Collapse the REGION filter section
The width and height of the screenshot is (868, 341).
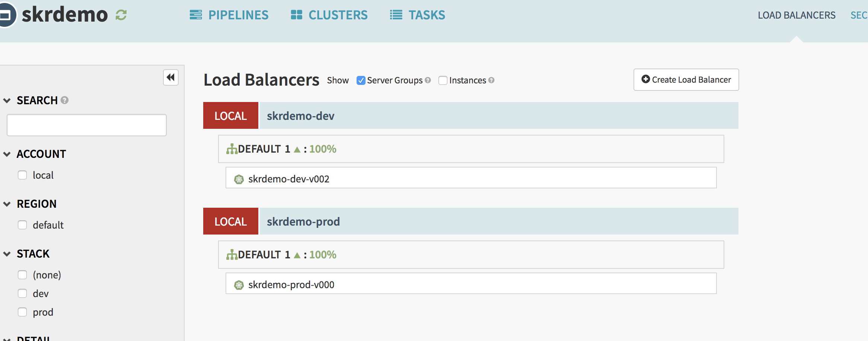[7, 204]
